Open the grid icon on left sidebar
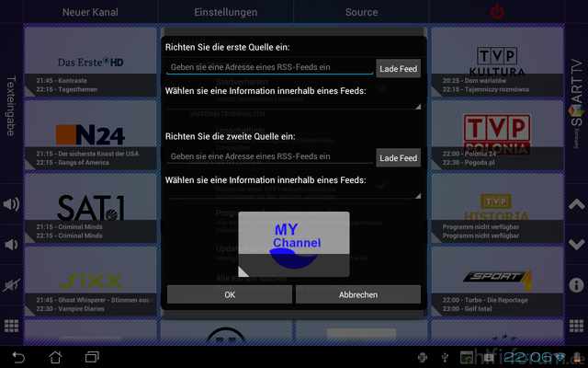This screenshot has height=368, width=588. (11, 326)
